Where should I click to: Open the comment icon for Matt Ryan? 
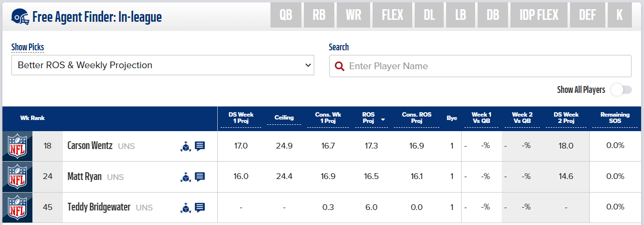200,177
